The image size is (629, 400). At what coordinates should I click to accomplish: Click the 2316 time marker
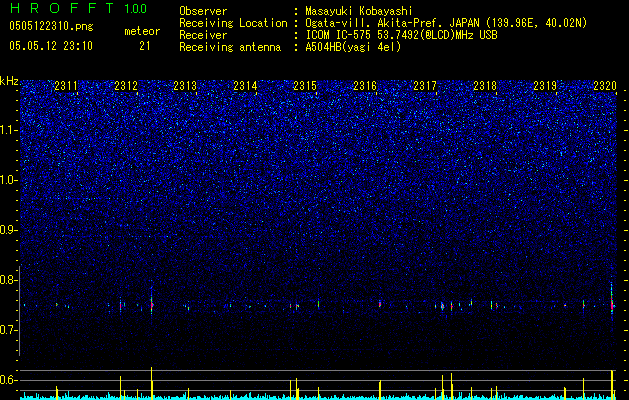[x=365, y=85]
